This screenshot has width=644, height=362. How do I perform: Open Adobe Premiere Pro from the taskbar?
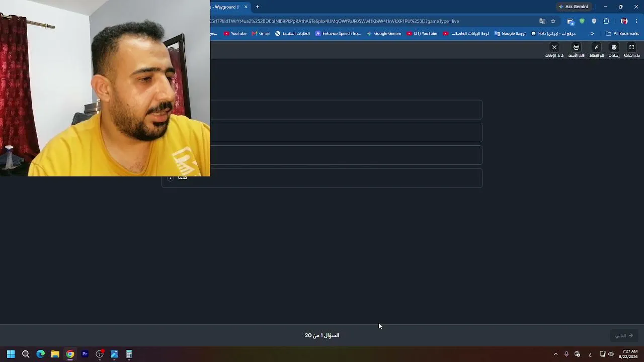(85, 354)
